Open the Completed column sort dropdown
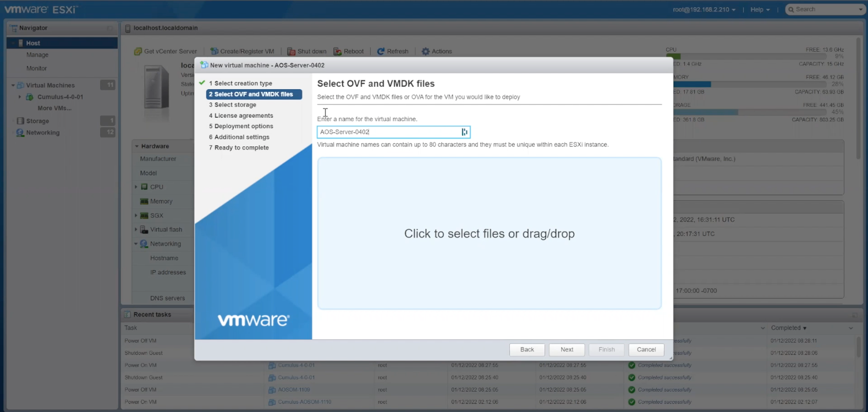 pyautogui.click(x=850, y=328)
